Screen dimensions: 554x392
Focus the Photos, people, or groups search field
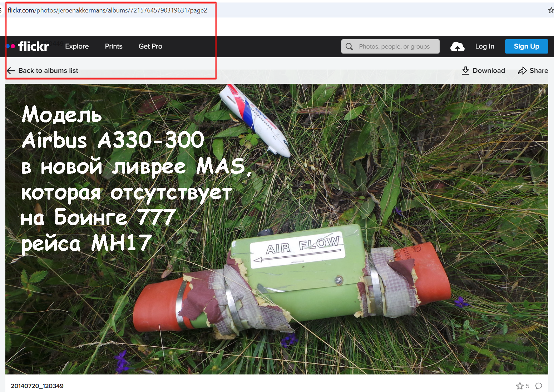coord(390,46)
